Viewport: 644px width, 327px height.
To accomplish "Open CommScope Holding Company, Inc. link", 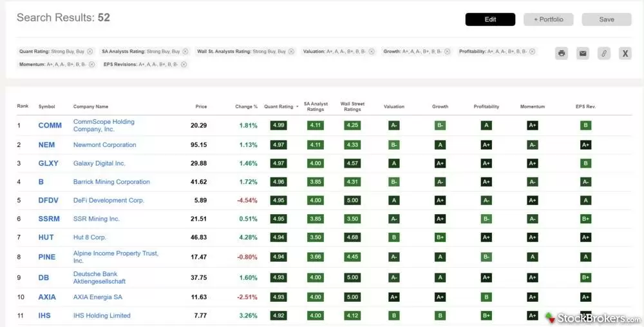I will pyautogui.click(x=104, y=126).
